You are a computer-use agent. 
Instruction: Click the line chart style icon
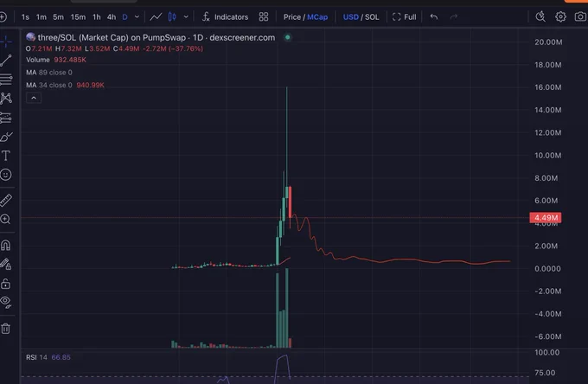point(156,17)
